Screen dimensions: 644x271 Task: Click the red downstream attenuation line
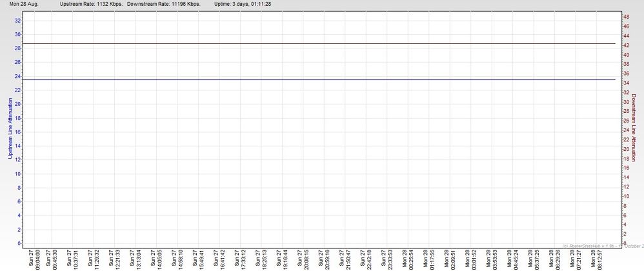tap(323, 43)
